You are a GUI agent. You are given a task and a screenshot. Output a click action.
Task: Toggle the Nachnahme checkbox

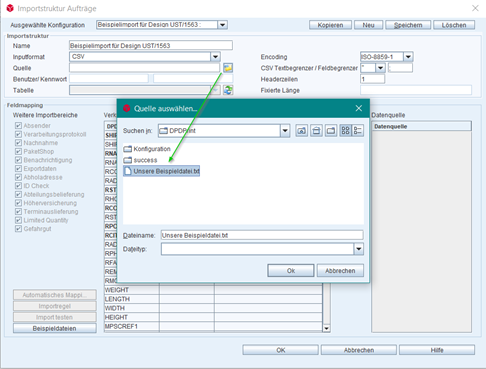tap(18, 143)
